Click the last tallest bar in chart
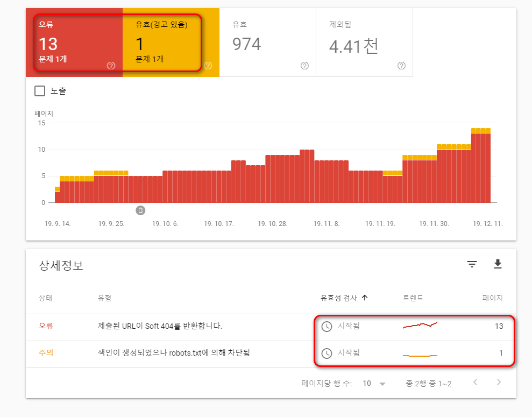This screenshot has width=532, height=417. point(488,166)
